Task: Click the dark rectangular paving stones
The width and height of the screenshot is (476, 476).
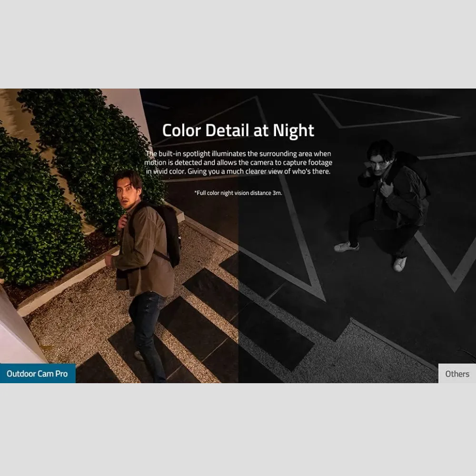Action: point(209,290)
